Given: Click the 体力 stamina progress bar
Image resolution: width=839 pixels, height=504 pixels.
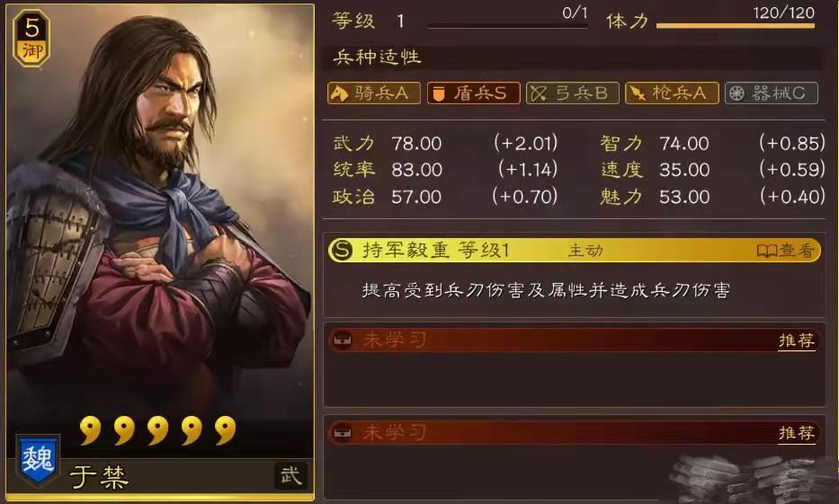Looking at the screenshot, I should point(736,25).
